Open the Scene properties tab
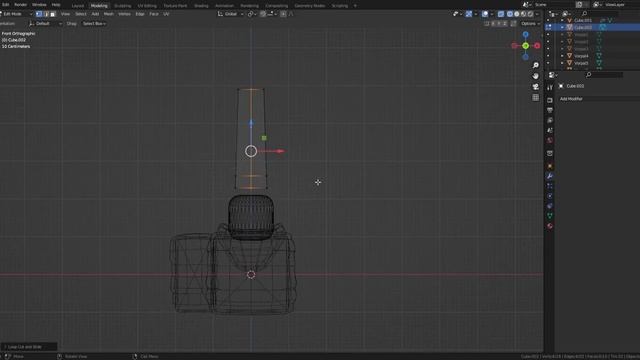Screen dimensions: 640x360 coord(550,130)
